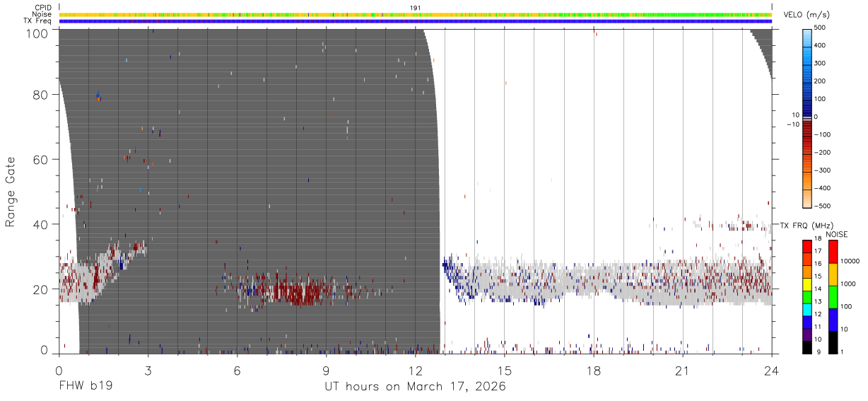Screen dimensions: 868x401
Task: Select UT hour tick label 9 on time axis
Action: point(326,370)
